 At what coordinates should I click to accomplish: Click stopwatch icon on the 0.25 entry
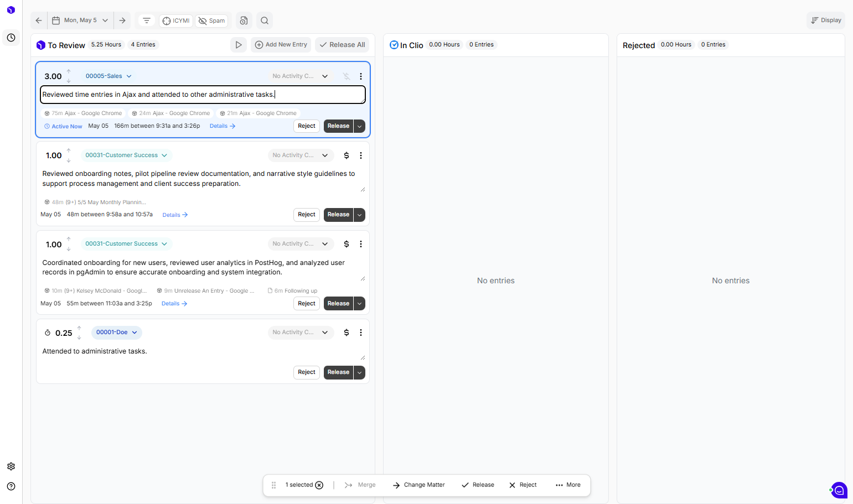point(48,333)
